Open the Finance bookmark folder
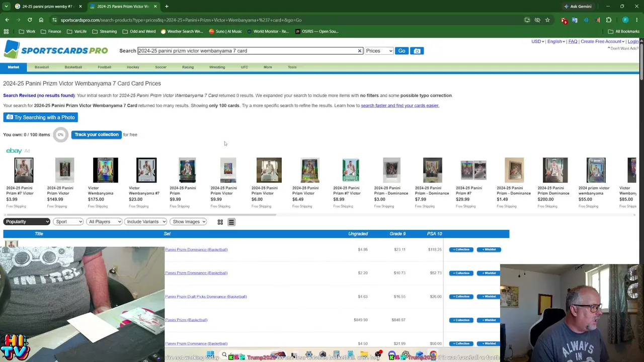This screenshot has height=362, width=644. coord(51,31)
